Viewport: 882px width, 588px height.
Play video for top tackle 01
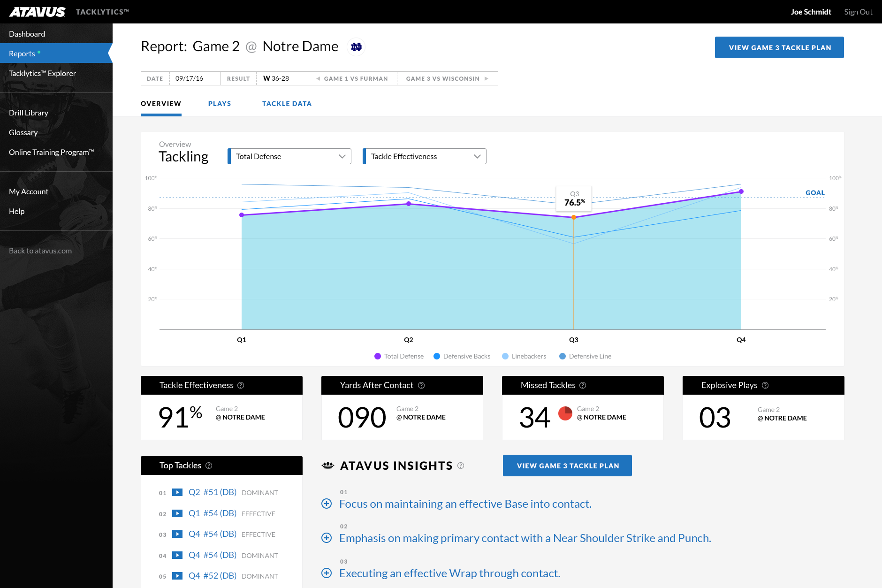[177, 492]
